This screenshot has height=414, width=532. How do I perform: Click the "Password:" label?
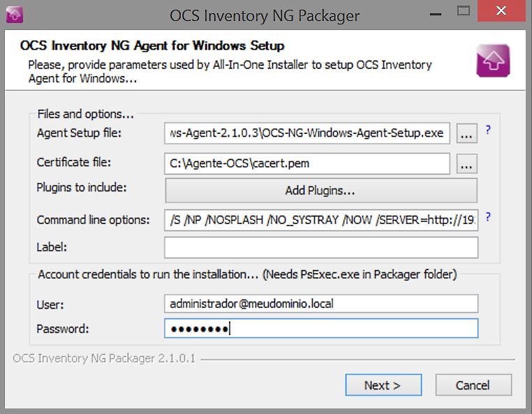[62, 329]
